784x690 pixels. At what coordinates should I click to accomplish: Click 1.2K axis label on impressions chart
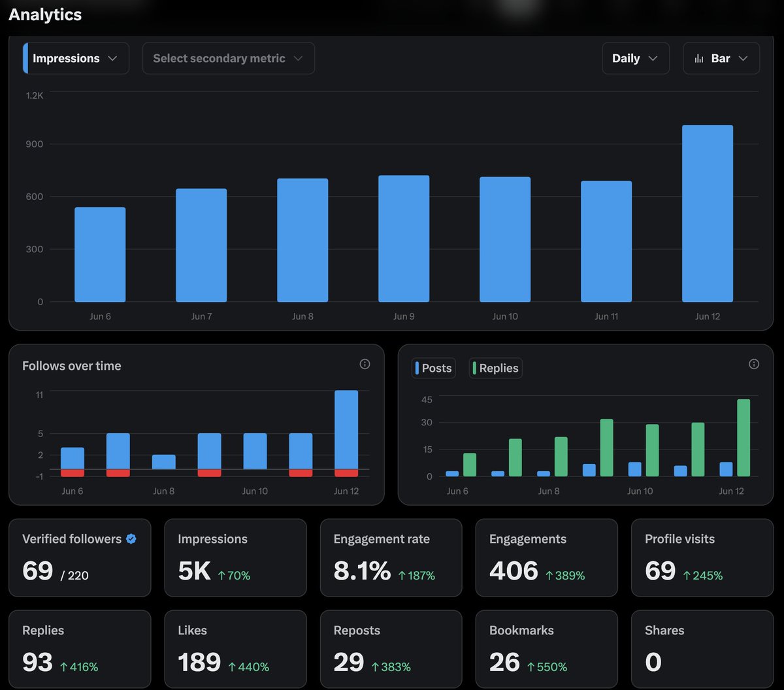pyautogui.click(x=35, y=95)
